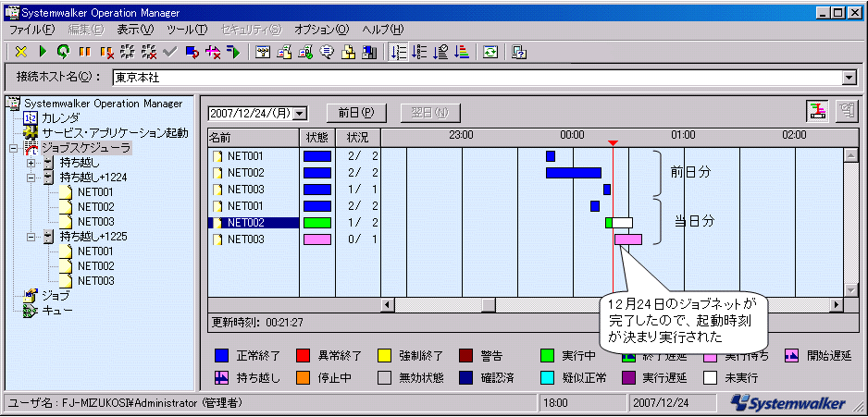Toggle sort by ABC name button
Image resolution: width=868 pixels, height=417 pixels.
419,52
